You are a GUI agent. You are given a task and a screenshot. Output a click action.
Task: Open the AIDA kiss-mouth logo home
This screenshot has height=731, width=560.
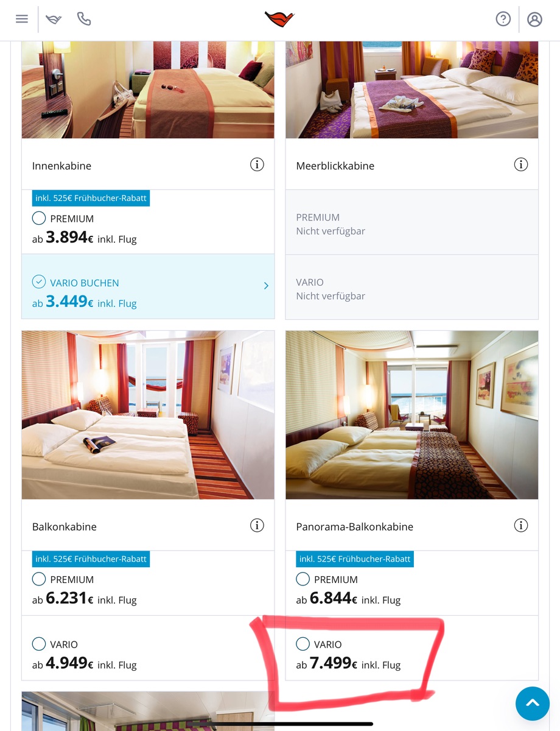[279, 19]
